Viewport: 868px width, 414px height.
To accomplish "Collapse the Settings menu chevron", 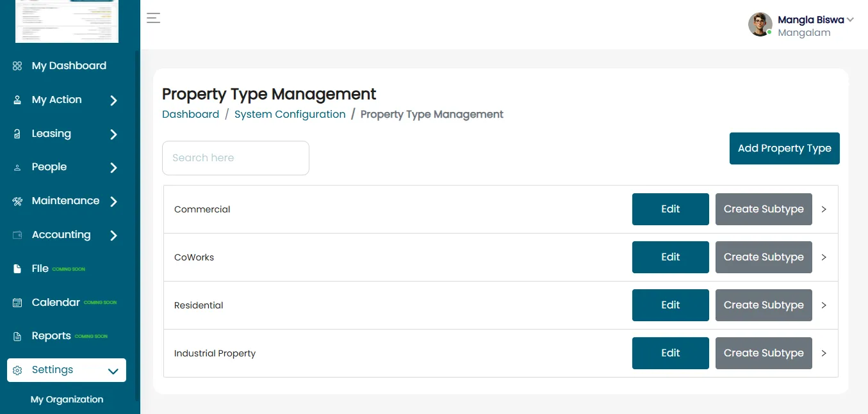I will (113, 371).
